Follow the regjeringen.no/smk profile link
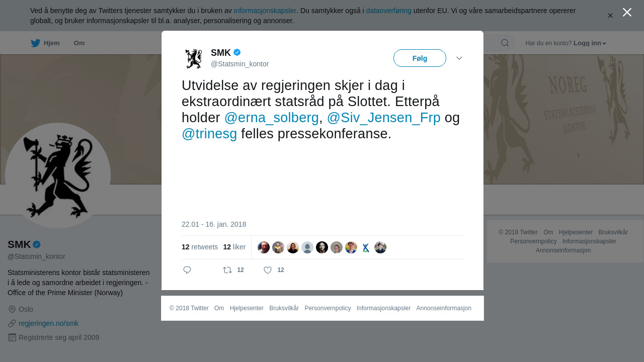 [x=48, y=323]
